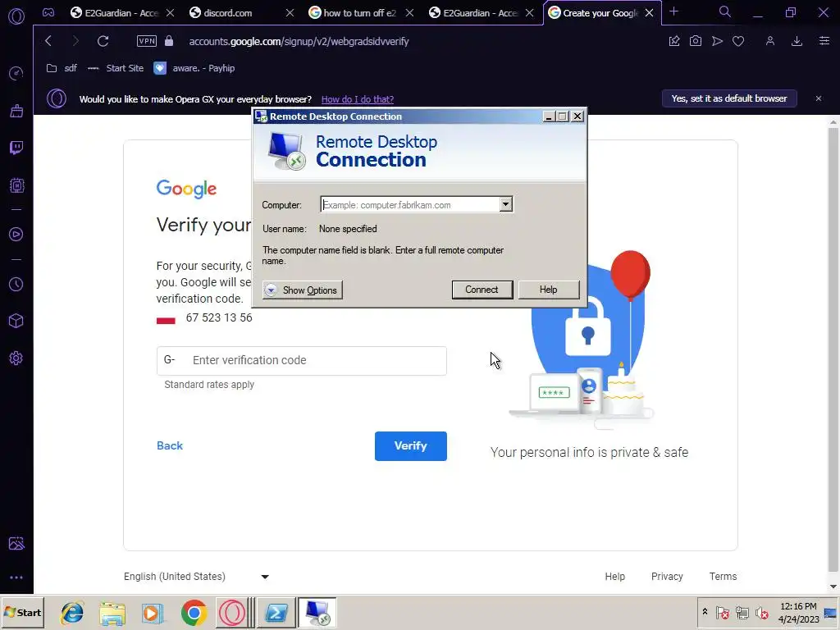This screenshot has width=840, height=630.
Task: Open GX Control speedometer sidebar icon
Action: 16,73
